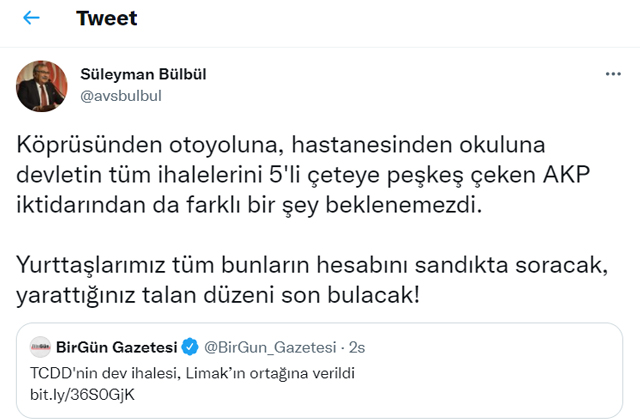The height and width of the screenshot is (420, 640).
Task: Click TCDD'nin in the quoted tweet
Action: coord(58,373)
